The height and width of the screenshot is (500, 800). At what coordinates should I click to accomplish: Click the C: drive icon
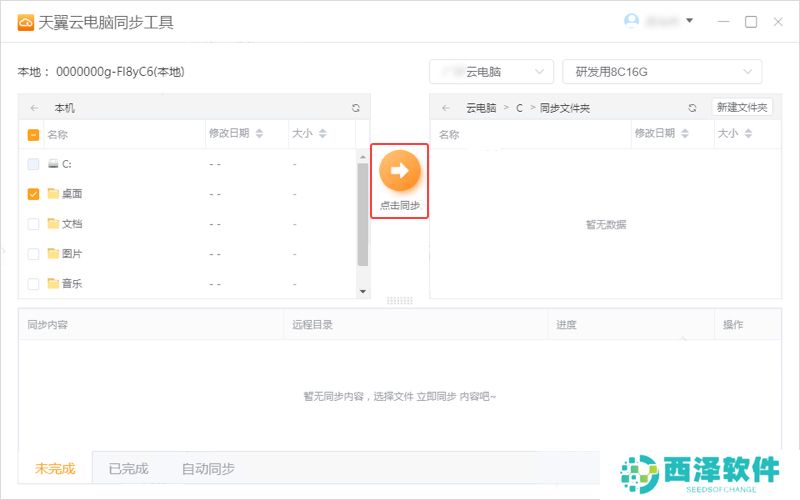(x=53, y=164)
